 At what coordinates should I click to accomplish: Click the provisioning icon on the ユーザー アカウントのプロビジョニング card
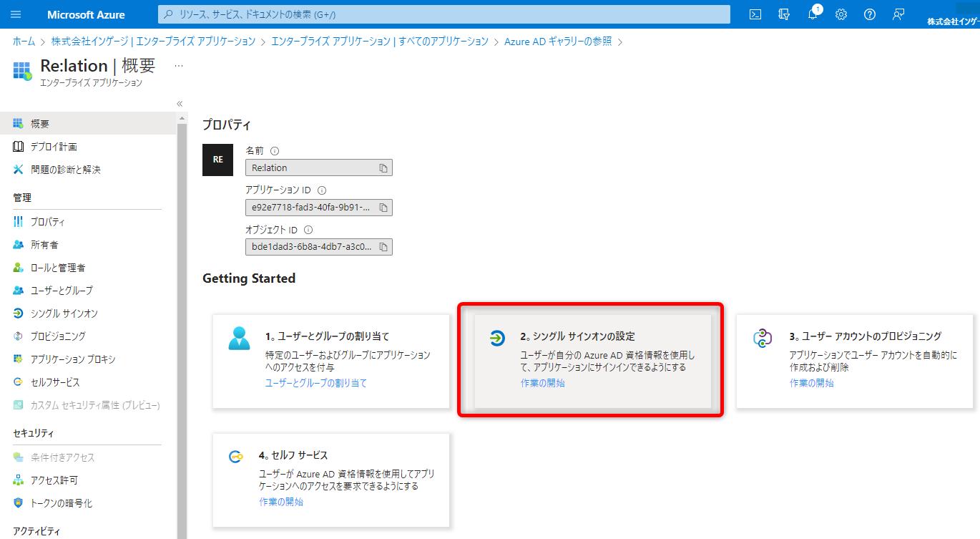tap(763, 338)
